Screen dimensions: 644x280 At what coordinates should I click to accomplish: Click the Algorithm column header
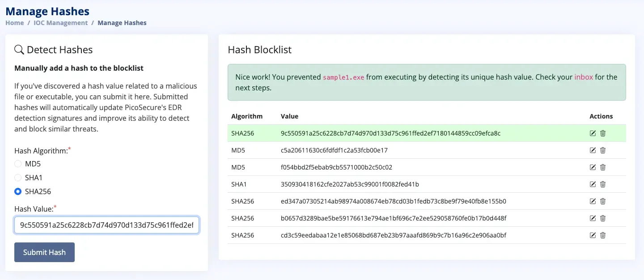click(x=247, y=116)
